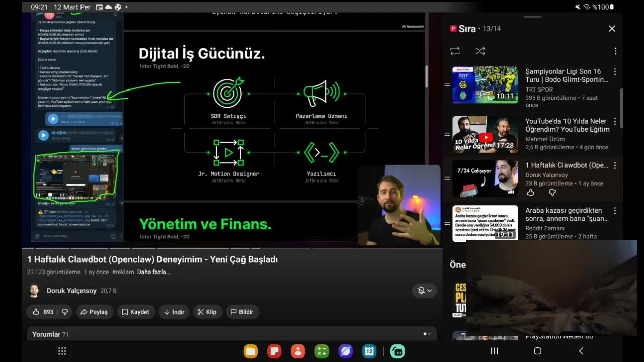Tap the mute status icon
Screen dimensions: 644x362
[578, 7]
